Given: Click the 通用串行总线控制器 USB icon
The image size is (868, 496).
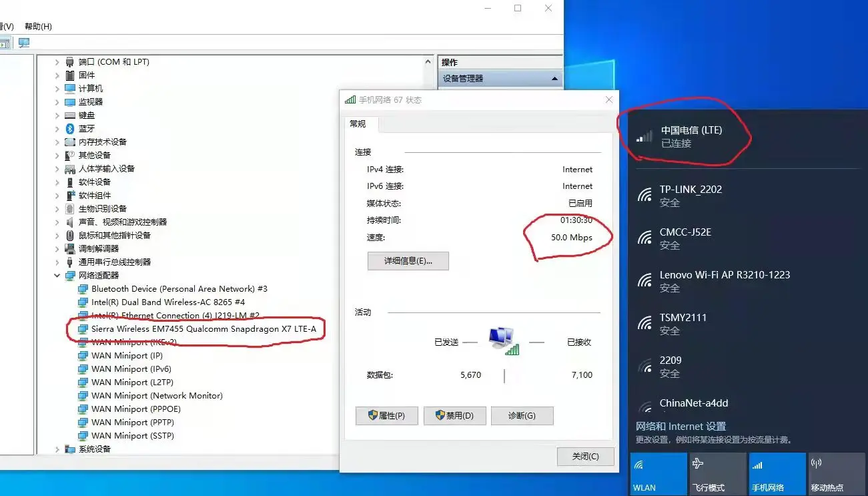Looking at the screenshot, I should pyautogui.click(x=70, y=262).
